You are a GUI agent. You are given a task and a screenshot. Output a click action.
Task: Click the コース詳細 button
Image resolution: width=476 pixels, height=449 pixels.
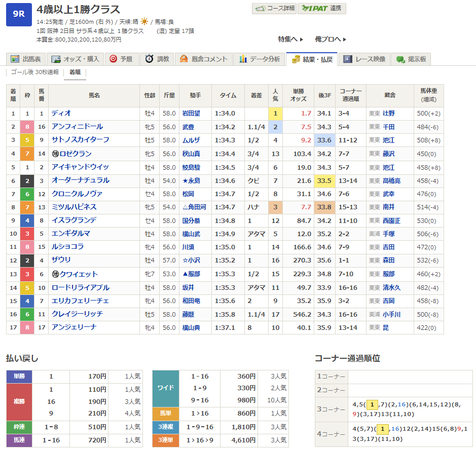274,8
